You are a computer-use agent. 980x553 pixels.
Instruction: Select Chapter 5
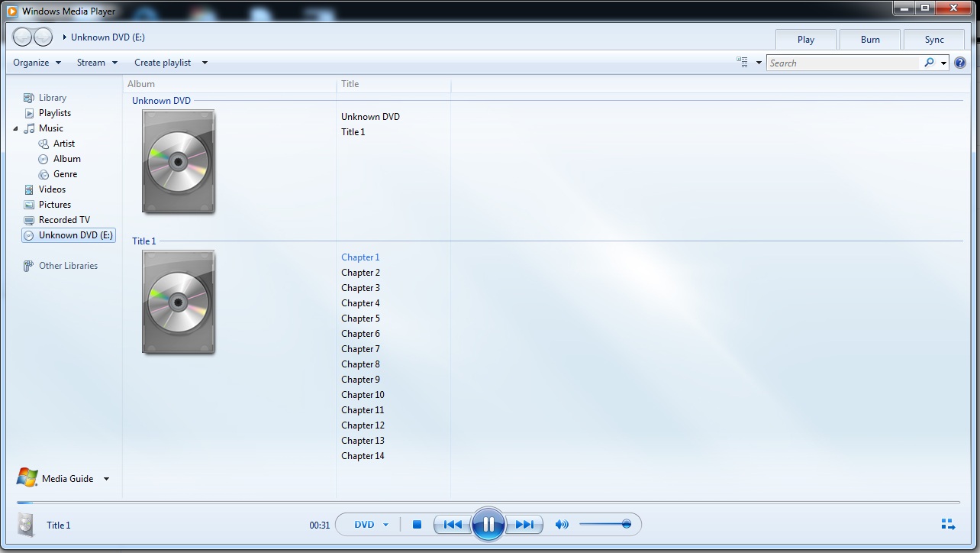pyautogui.click(x=360, y=319)
